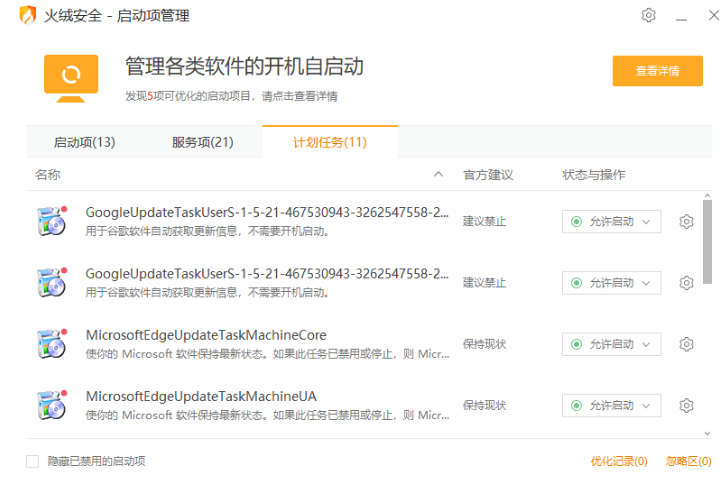The height and width of the screenshot is (477, 728).
Task: Click description text under MicrosoftEdgeUpdateTaskMachineCore
Action: (267, 354)
